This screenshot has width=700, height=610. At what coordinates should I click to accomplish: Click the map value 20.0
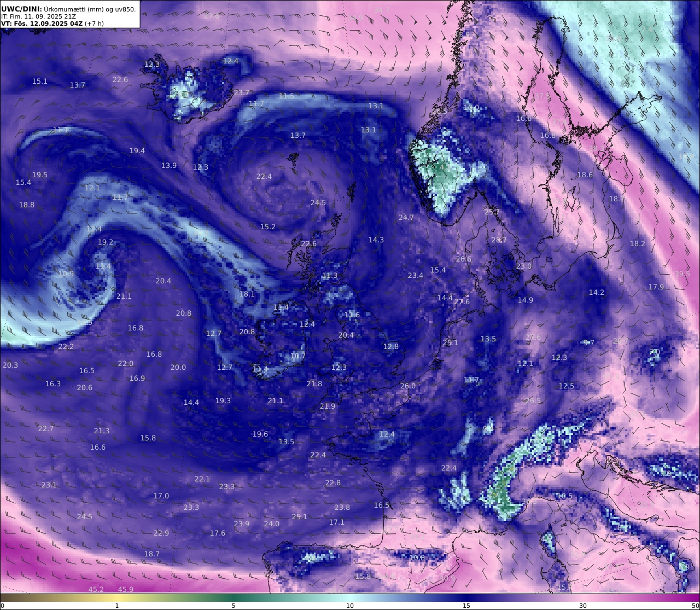178,368
